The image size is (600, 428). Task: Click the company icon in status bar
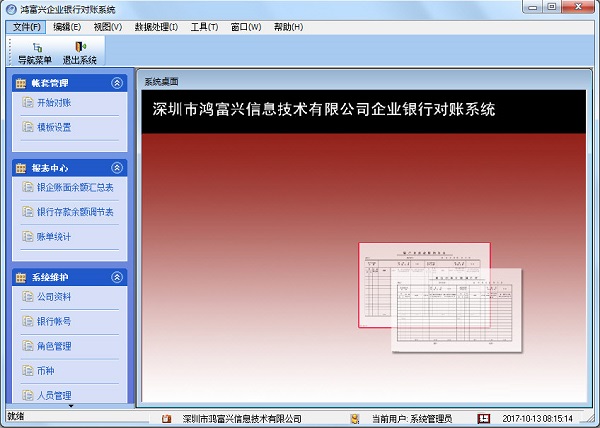(166, 419)
